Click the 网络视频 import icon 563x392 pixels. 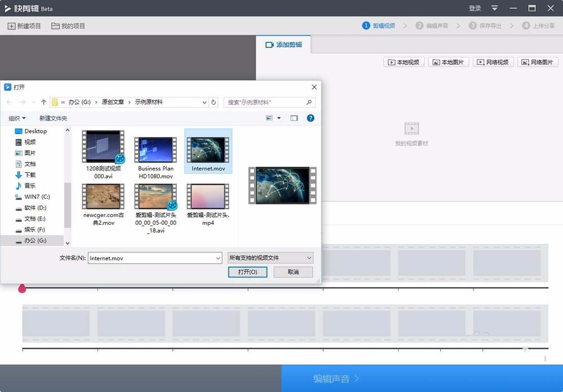(493, 62)
